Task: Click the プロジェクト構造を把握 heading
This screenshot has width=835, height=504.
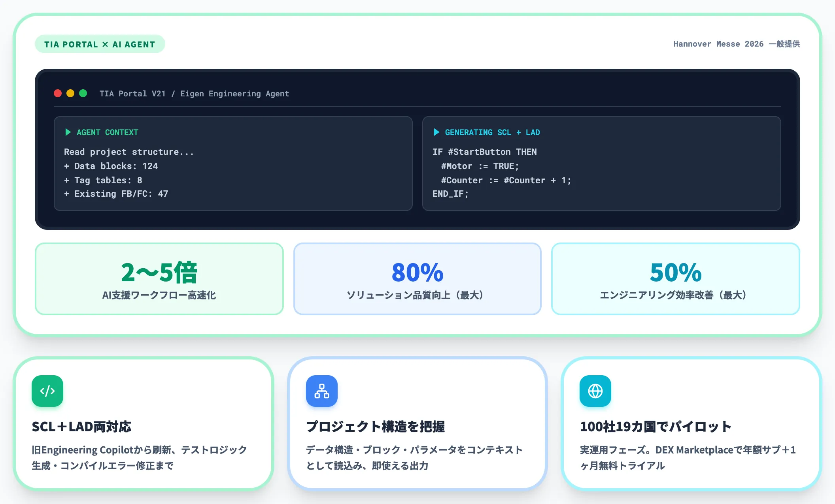Action: (375, 427)
